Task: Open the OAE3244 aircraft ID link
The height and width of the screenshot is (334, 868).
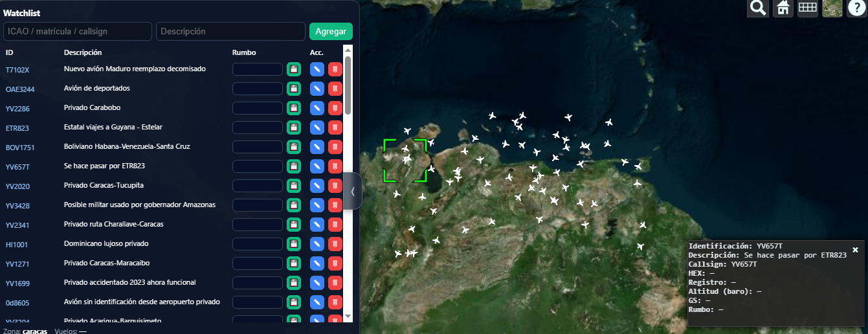Action: point(20,89)
